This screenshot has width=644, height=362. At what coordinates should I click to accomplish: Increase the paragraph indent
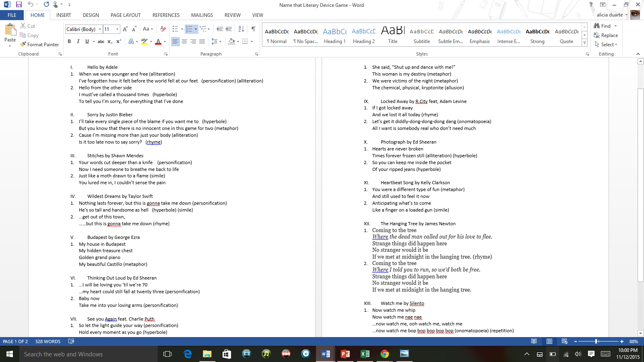229,29
